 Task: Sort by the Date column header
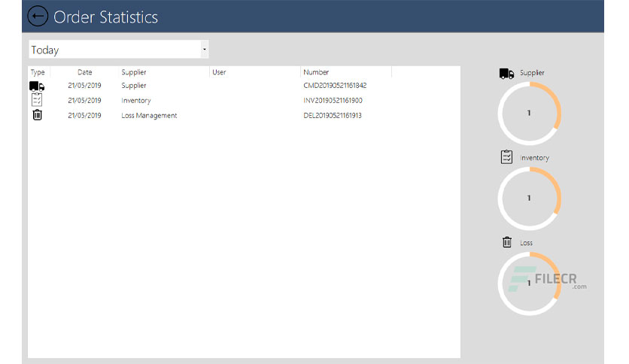pos(84,72)
